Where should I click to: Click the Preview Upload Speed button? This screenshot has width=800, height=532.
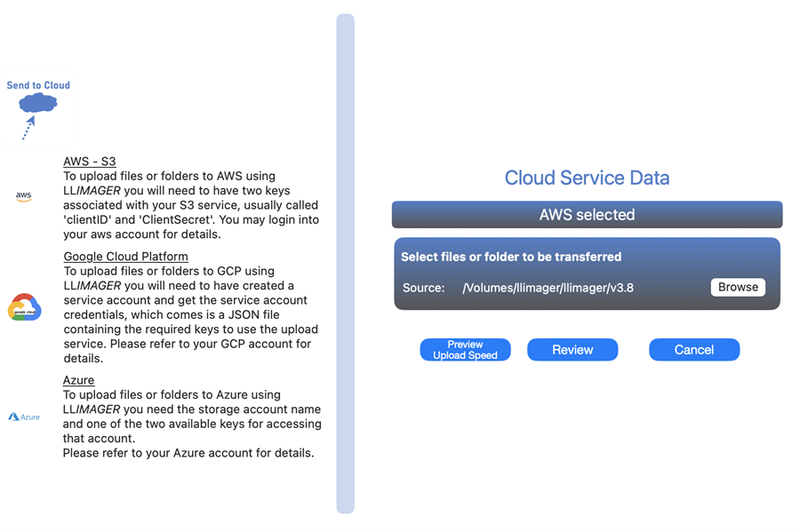[x=465, y=349]
